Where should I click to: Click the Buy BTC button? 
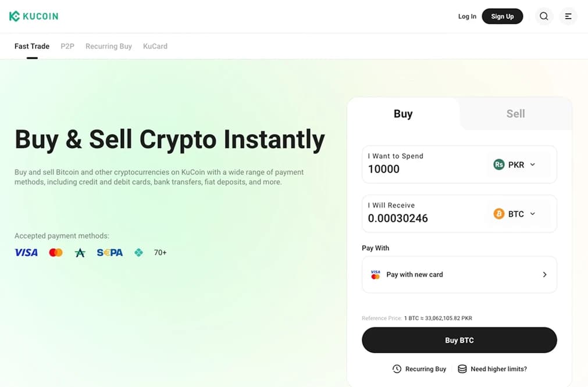pos(459,340)
